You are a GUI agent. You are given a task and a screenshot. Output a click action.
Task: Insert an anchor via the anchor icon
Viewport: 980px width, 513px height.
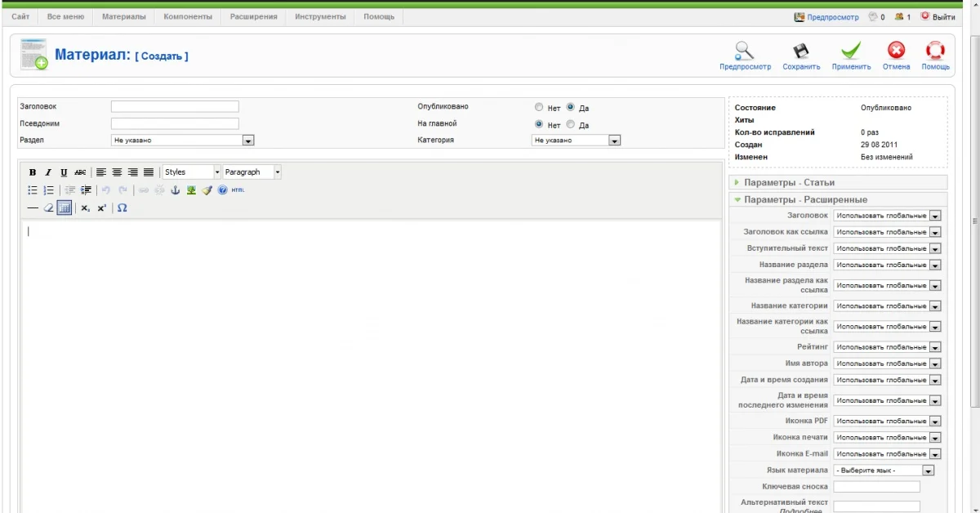(x=175, y=190)
